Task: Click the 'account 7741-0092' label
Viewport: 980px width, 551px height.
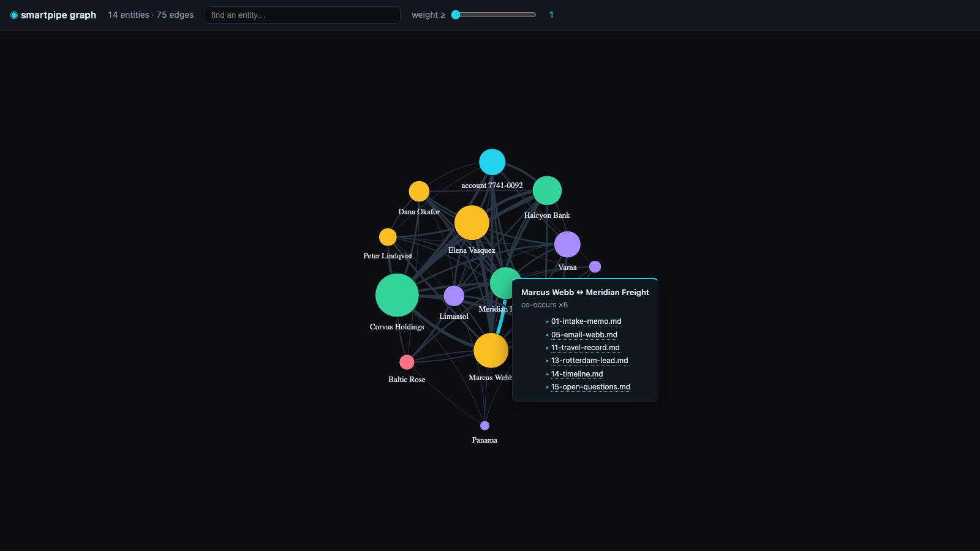Action: coord(492,186)
